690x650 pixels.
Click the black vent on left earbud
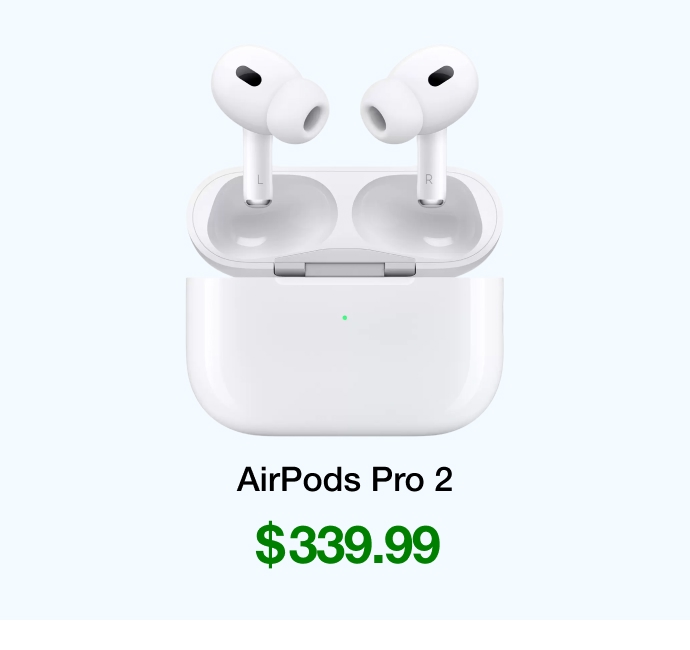(248, 76)
